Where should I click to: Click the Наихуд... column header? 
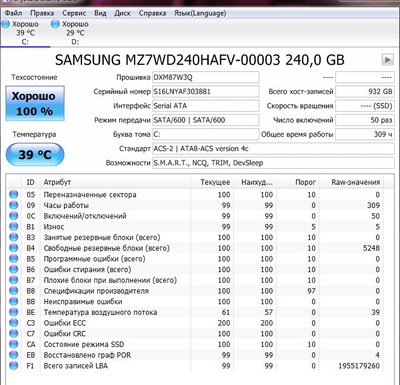255,182
